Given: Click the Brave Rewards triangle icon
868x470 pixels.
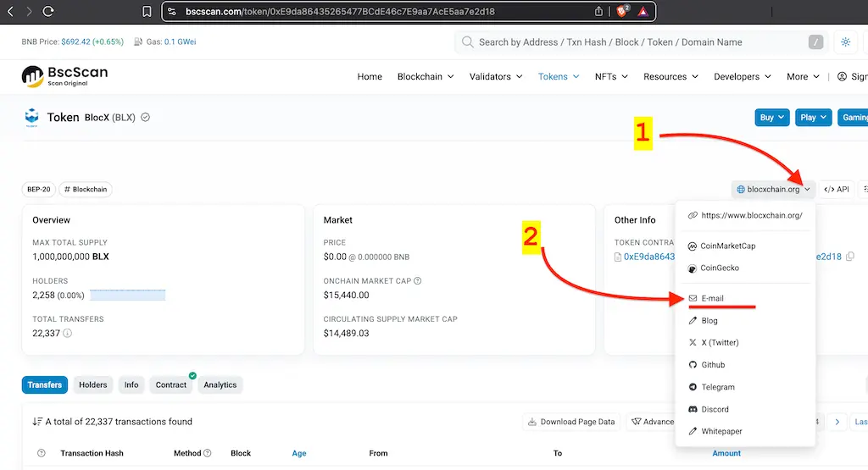Looking at the screenshot, I should point(643,11).
